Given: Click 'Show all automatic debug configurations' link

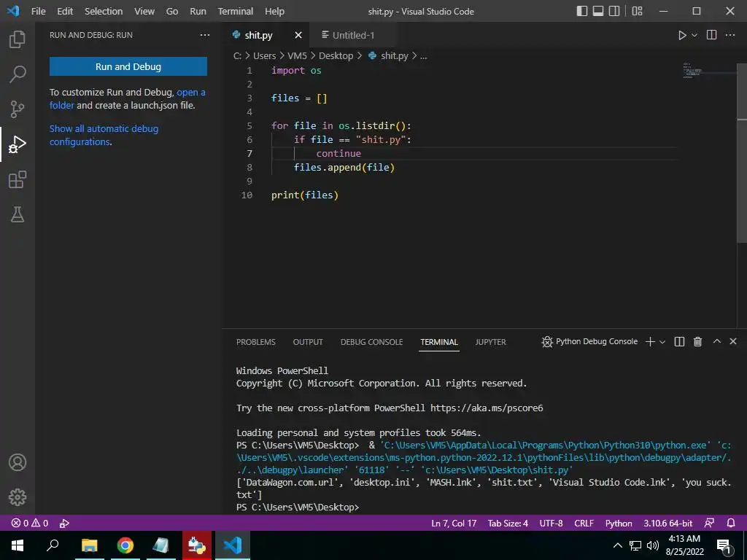Looking at the screenshot, I should pyautogui.click(x=104, y=135).
